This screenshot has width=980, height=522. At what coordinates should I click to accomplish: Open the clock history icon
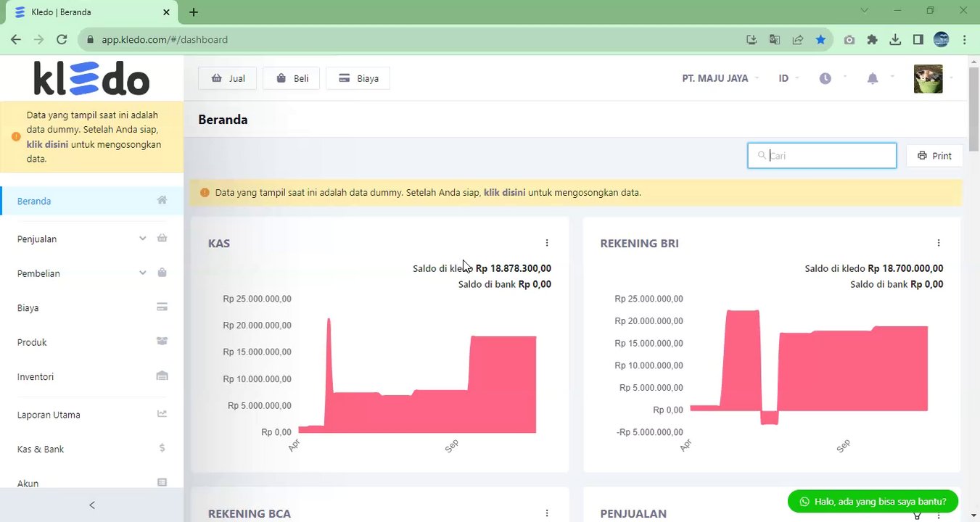click(x=825, y=78)
